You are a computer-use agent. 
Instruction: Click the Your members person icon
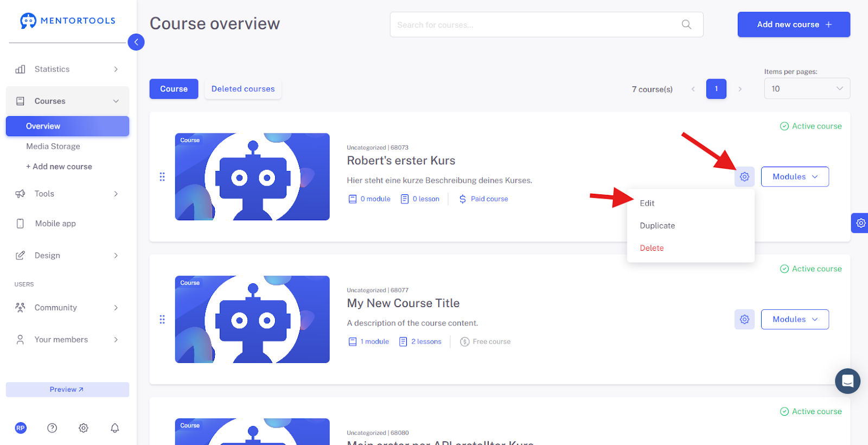(x=21, y=340)
